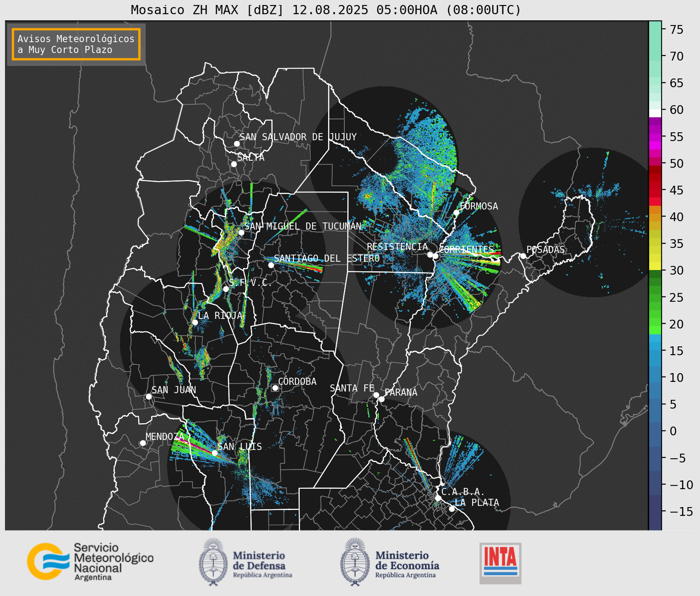Click the 40 dBZ orange scale band
Screen dimensions: 700x596
(x=655, y=217)
